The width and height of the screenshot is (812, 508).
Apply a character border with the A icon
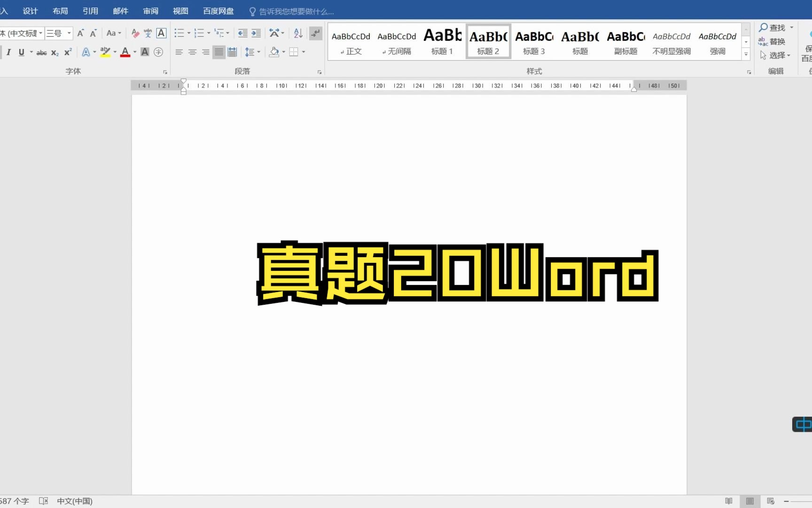(161, 33)
